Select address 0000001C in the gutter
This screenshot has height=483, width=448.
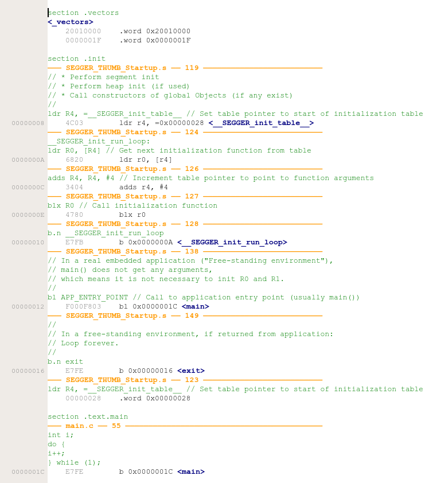click(x=28, y=472)
